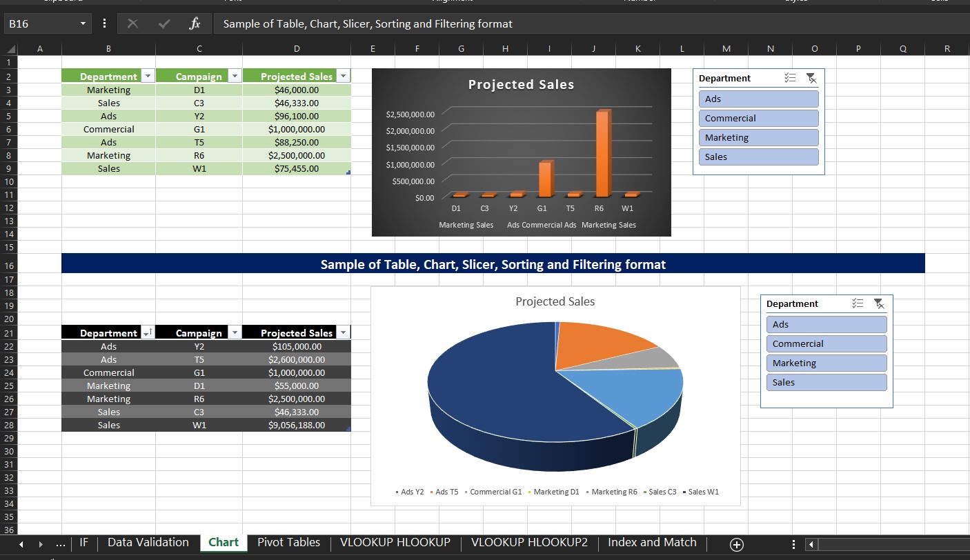Click the tab-bar splitter dots near scrollbar
The height and width of the screenshot is (560, 970).
[x=794, y=545]
